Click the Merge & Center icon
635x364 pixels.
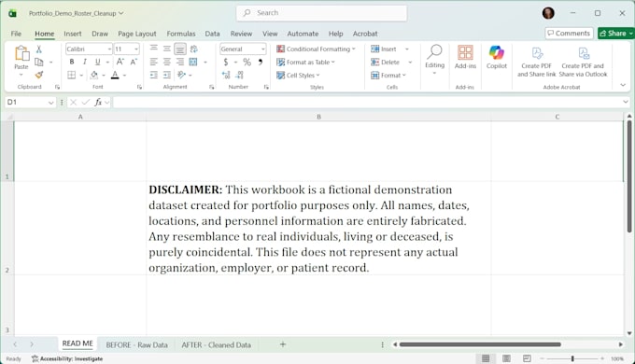(x=193, y=62)
